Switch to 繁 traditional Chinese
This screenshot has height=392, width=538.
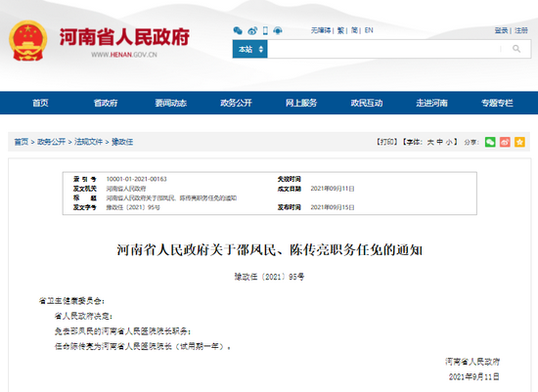pyautogui.click(x=340, y=30)
